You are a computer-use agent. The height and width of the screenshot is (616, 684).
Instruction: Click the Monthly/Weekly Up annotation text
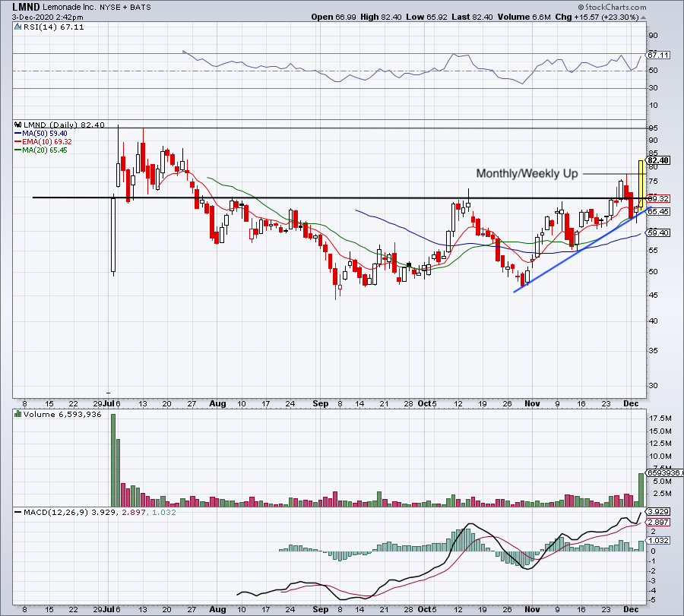(527, 173)
